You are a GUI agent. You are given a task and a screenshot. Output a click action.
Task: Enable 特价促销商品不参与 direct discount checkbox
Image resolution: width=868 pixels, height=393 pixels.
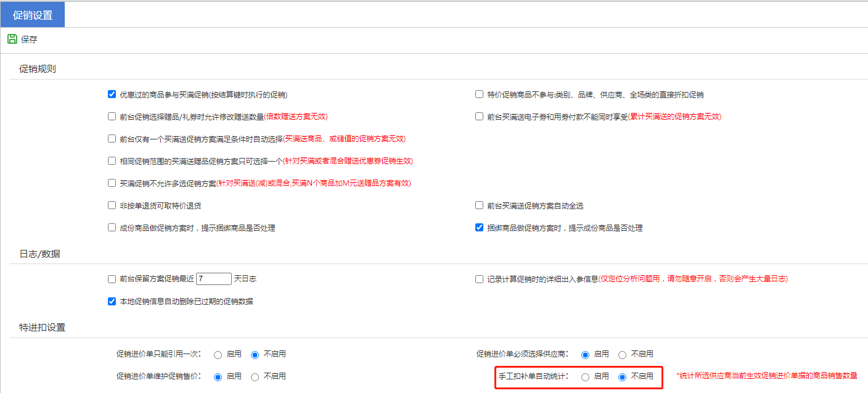(x=479, y=94)
